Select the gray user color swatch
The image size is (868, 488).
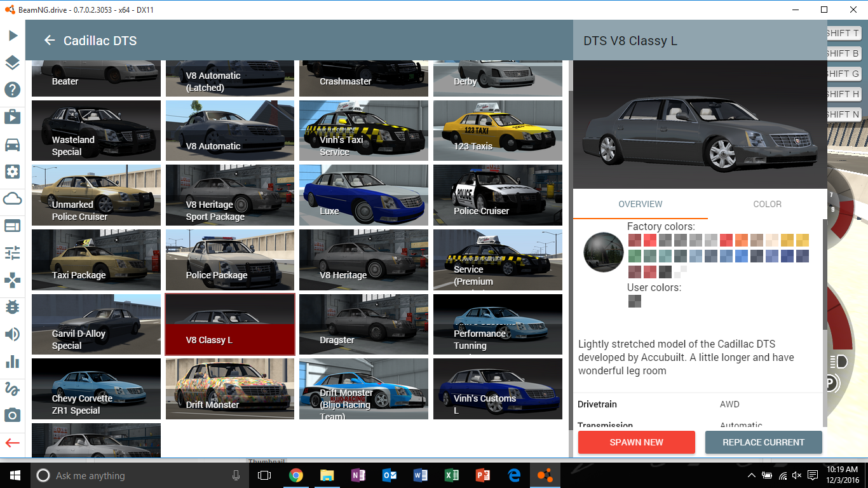pos(634,301)
